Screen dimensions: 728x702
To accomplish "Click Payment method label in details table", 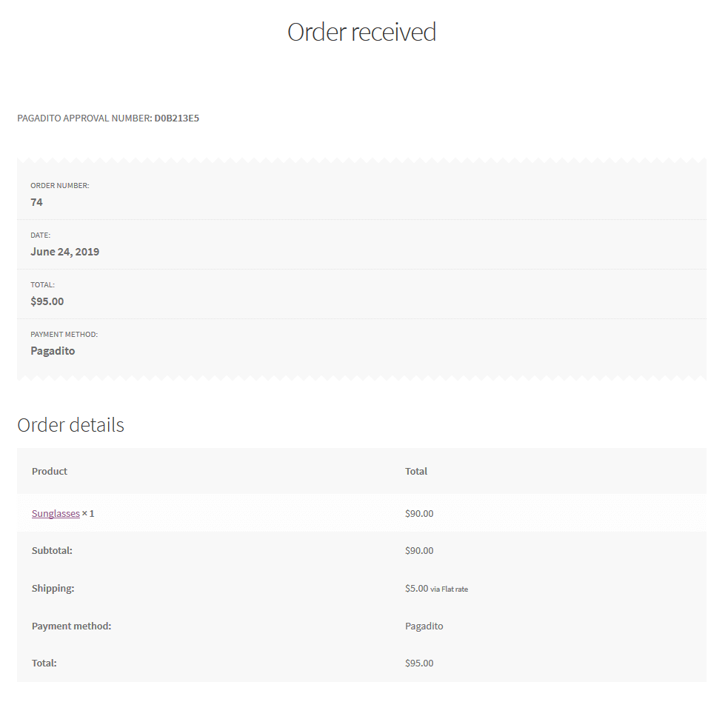I will click(71, 626).
